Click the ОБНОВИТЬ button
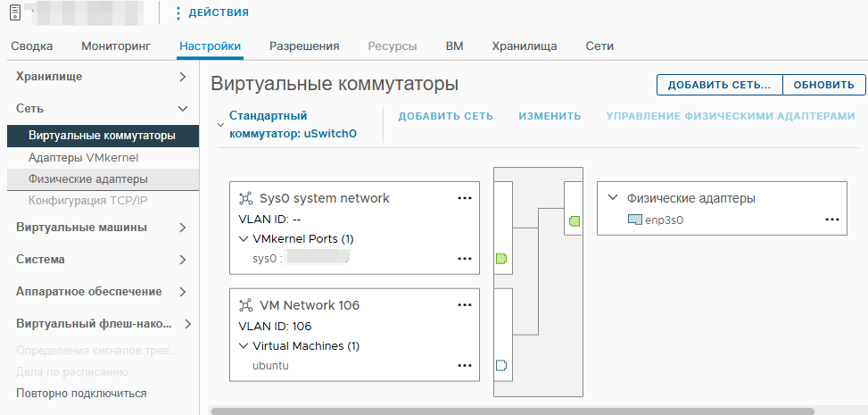 (x=823, y=86)
